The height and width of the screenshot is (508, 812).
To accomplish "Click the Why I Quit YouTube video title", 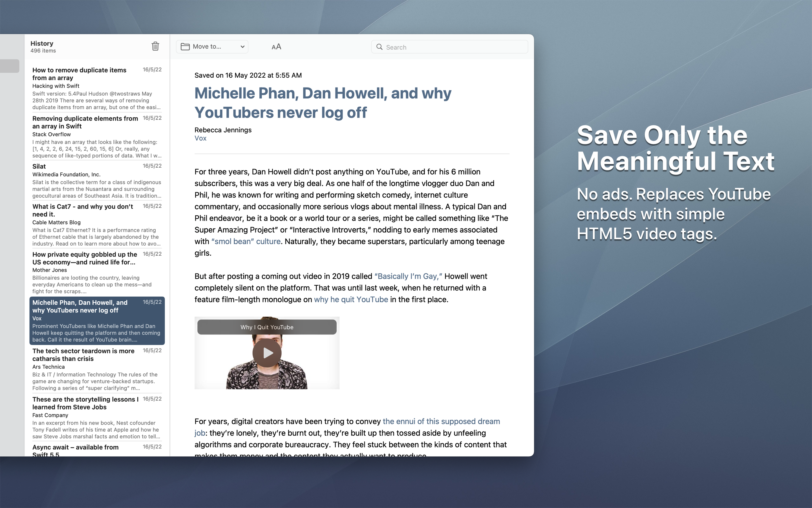I will 267,327.
